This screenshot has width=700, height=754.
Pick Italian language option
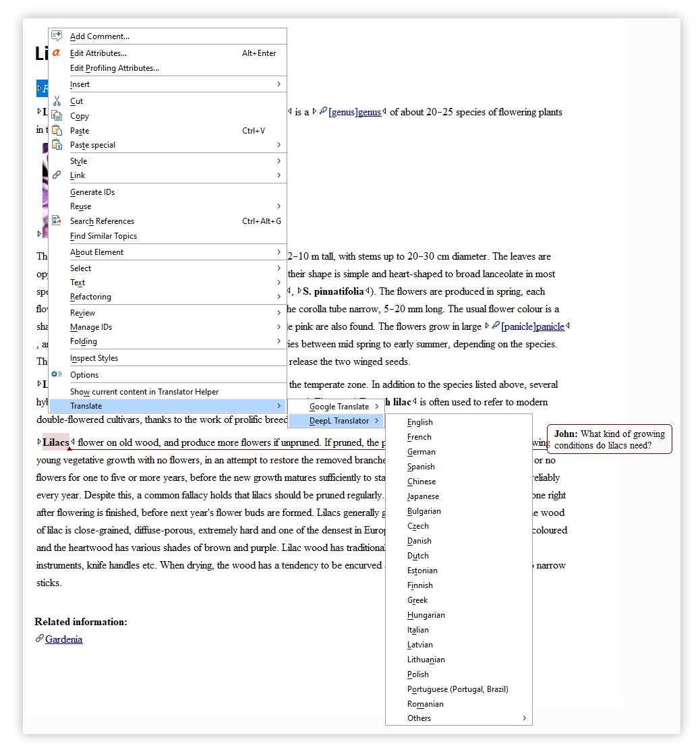pos(459,630)
